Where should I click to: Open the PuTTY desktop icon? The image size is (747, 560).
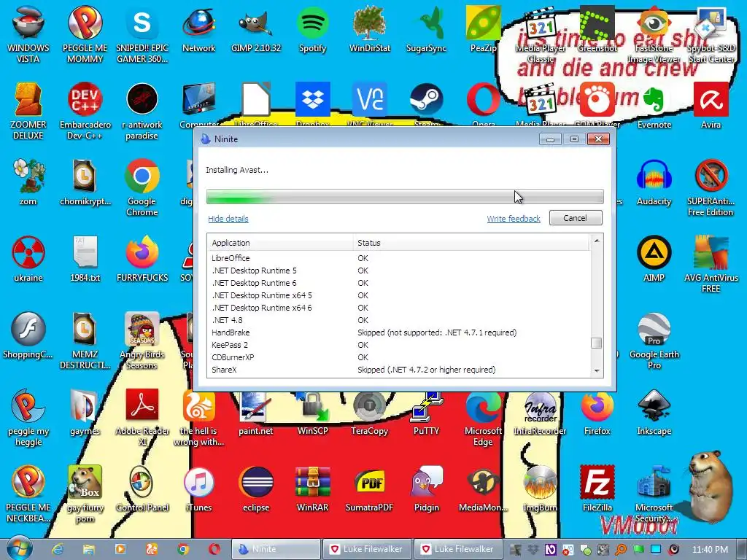click(x=426, y=413)
